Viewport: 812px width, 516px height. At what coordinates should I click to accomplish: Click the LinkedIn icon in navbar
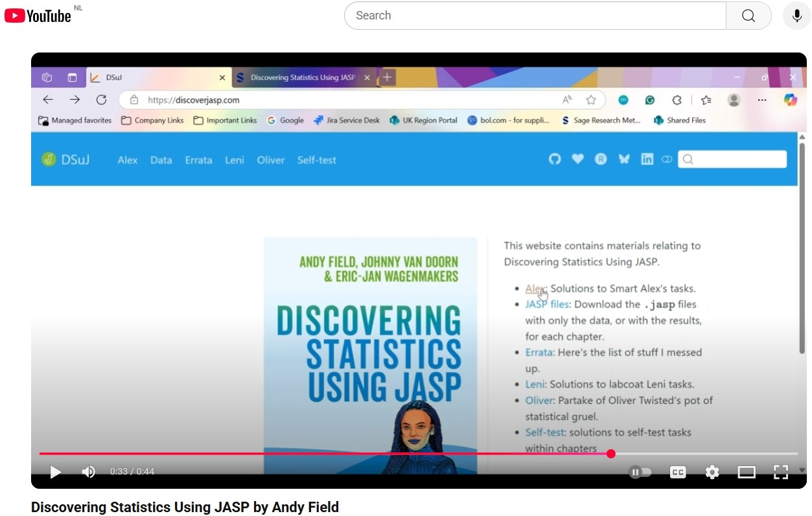point(647,159)
